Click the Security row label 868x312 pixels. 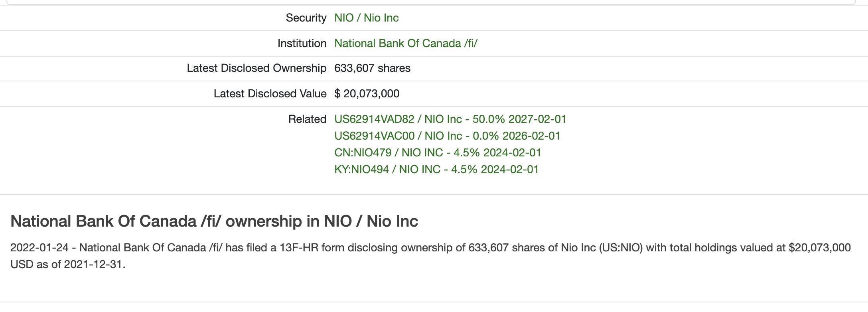click(x=306, y=18)
